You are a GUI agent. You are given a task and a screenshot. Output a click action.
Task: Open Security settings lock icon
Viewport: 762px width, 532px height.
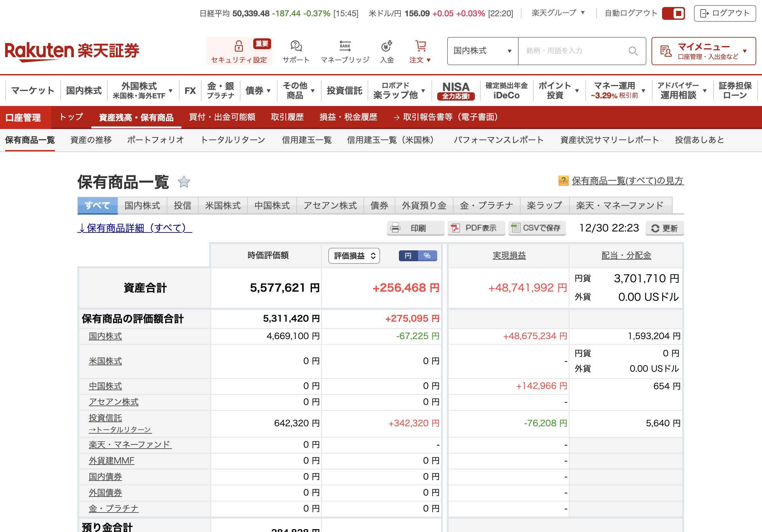click(x=239, y=46)
